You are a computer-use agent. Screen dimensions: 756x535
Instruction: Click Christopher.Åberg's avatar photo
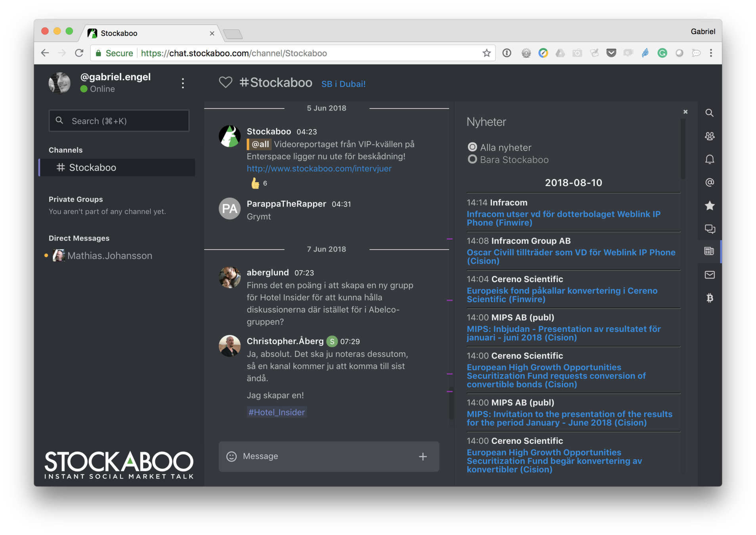[x=230, y=346]
